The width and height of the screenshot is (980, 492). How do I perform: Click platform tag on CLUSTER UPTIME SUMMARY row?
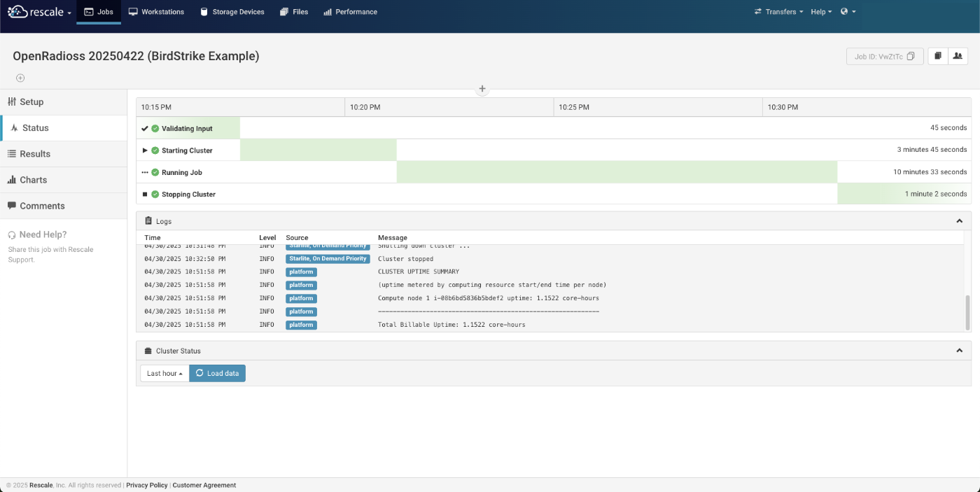301,272
